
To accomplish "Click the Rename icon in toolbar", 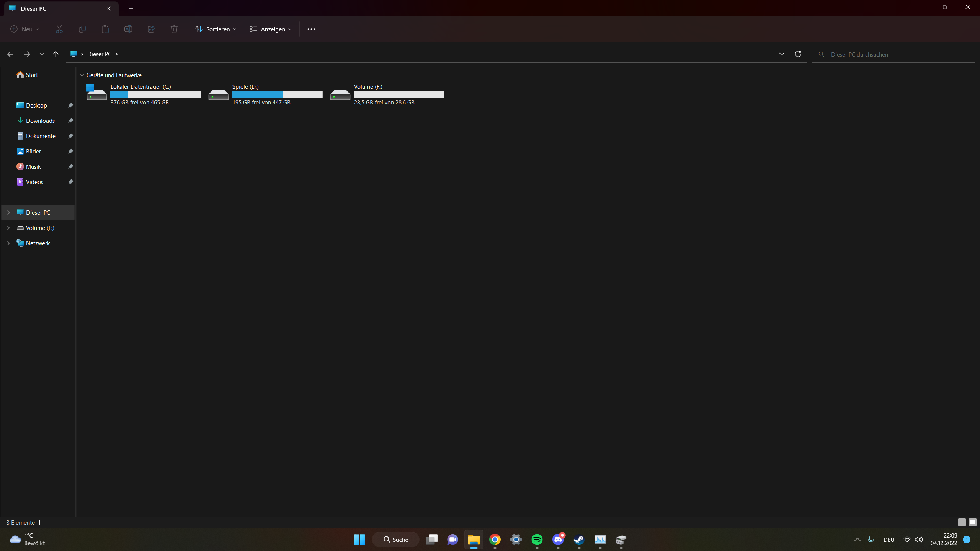I will click(x=128, y=29).
